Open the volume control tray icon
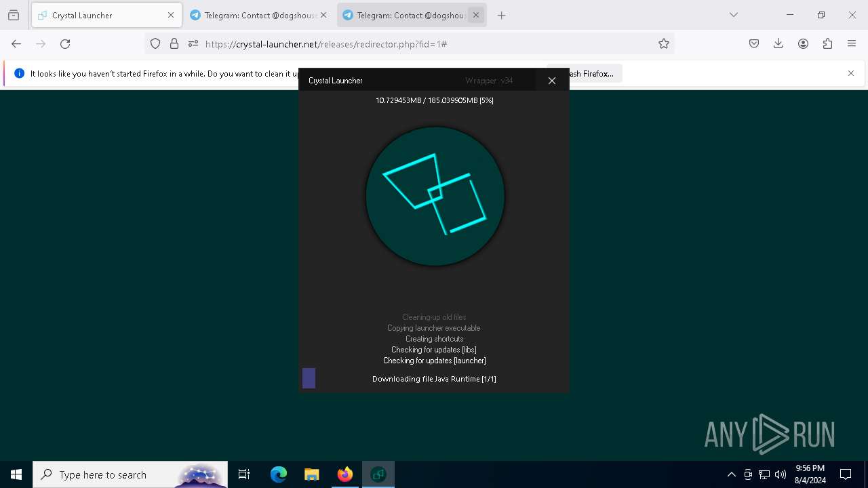 point(781,474)
